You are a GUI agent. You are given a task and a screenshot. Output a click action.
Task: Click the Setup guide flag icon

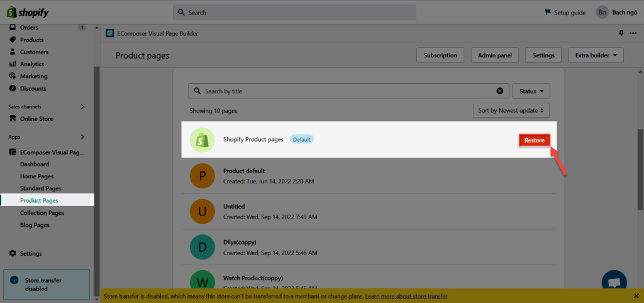point(548,13)
